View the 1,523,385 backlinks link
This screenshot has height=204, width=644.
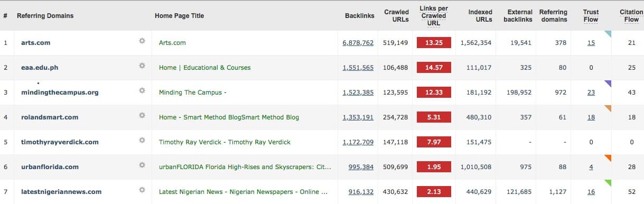pos(358,92)
